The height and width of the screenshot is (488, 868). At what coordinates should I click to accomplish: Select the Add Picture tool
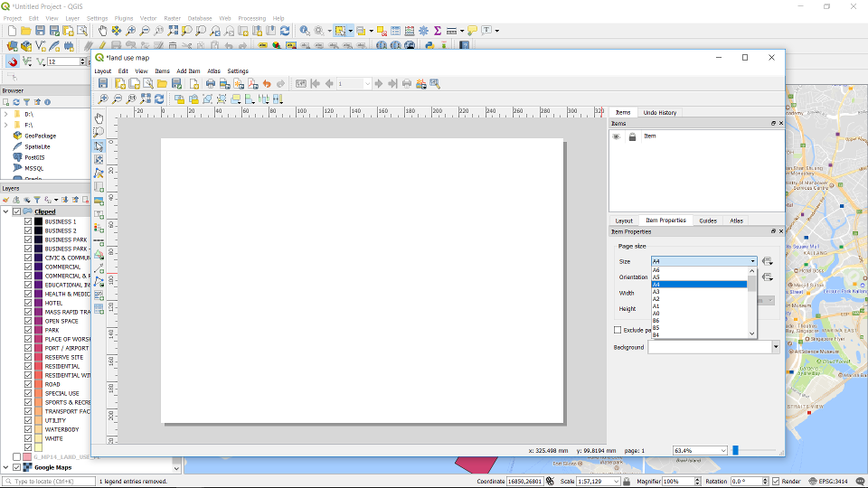[x=99, y=201]
